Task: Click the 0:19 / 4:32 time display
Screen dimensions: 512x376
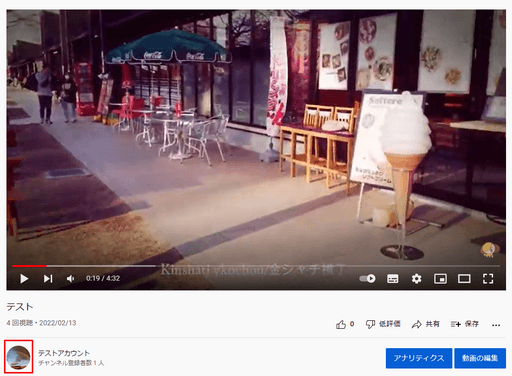Action: click(x=103, y=278)
